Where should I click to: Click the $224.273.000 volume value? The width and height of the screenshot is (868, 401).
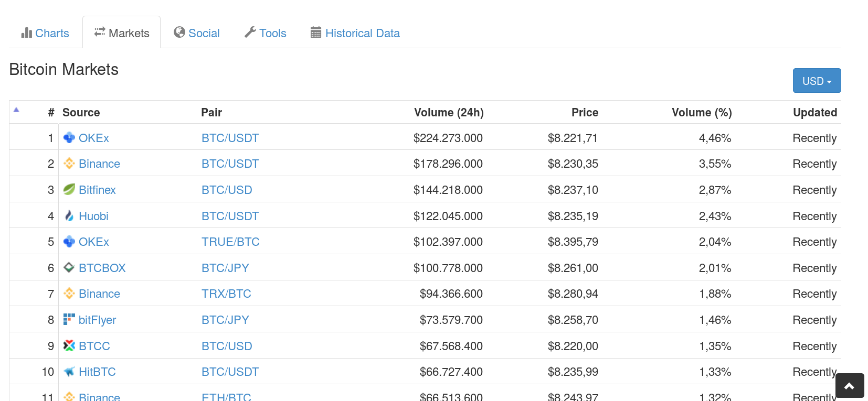448,138
